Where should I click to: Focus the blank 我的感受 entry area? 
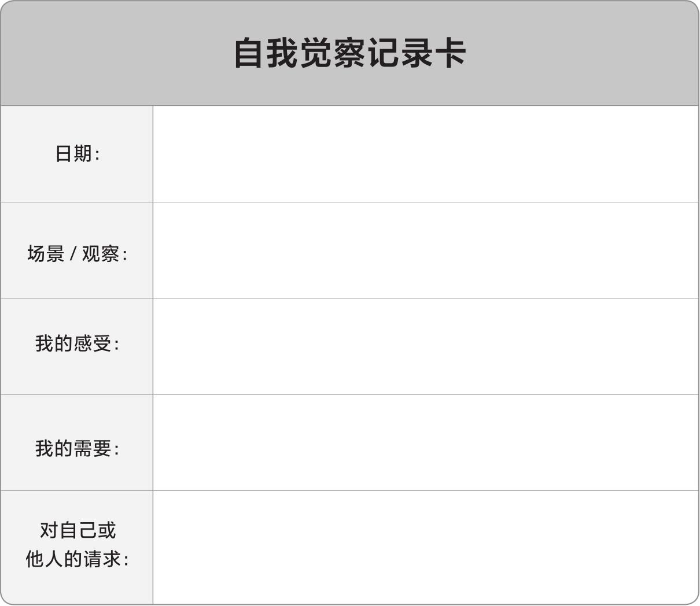point(425,346)
